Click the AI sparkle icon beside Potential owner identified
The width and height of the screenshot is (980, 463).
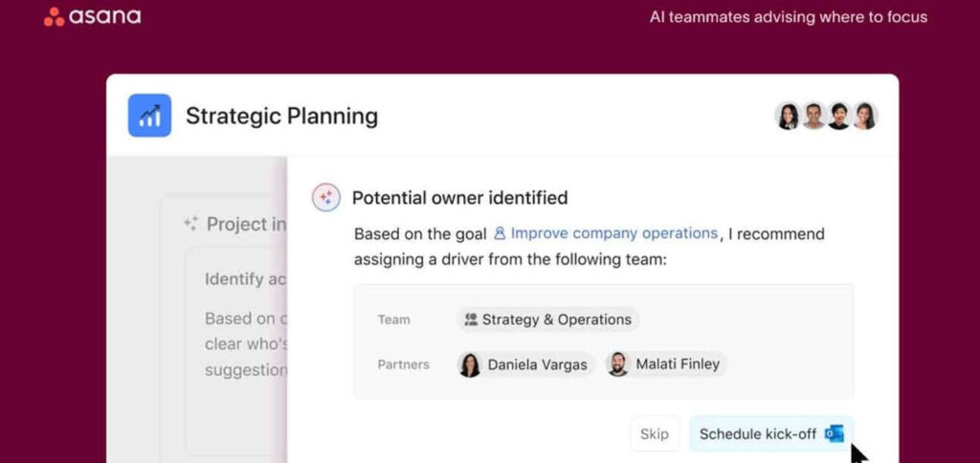pyautogui.click(x=326, y=198)
